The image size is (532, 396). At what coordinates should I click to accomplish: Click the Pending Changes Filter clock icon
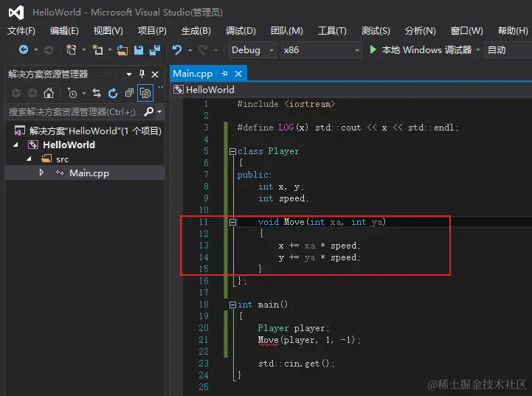72,93
